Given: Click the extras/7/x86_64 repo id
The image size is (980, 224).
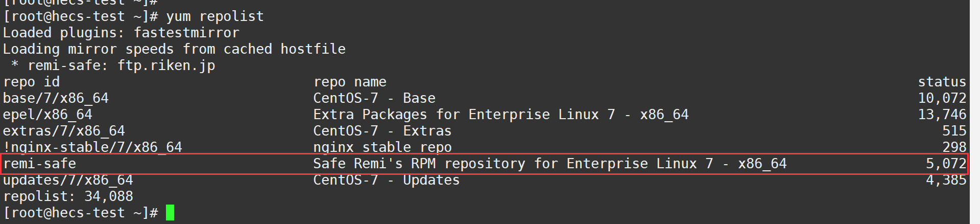Looking at the screenshot, I should click(x=64, y=131).
